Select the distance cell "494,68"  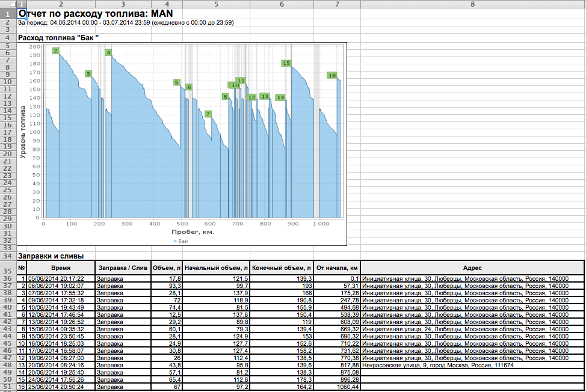pyautogui.click(x=337, y=308)
